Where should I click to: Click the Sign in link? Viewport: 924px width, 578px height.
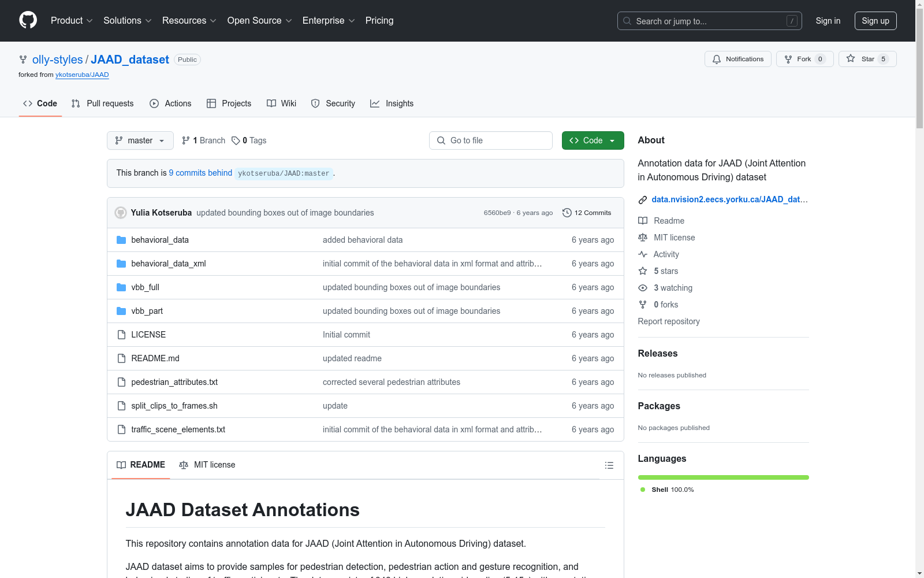point(828,21)
